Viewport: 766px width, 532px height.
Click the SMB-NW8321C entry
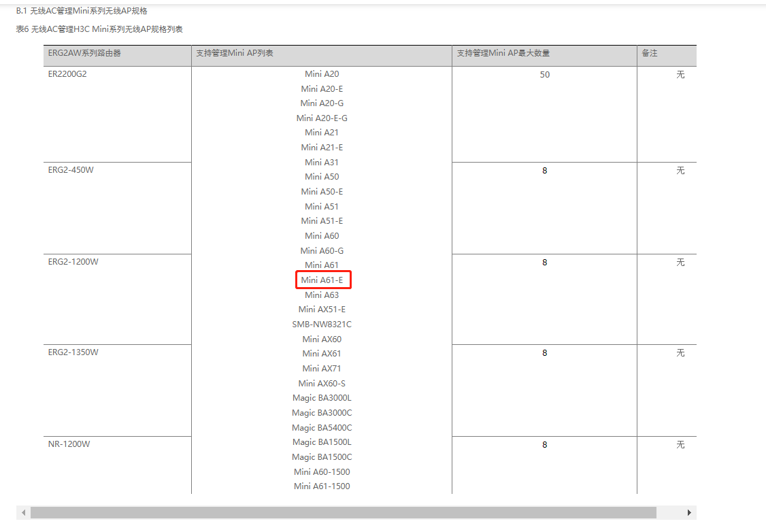coord(322,325)
